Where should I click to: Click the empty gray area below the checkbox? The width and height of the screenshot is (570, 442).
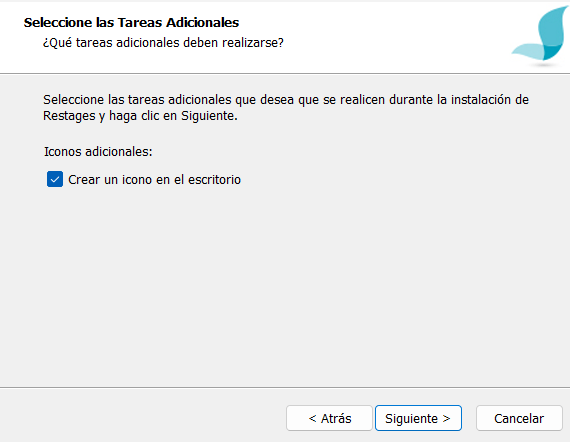(284, 284)
